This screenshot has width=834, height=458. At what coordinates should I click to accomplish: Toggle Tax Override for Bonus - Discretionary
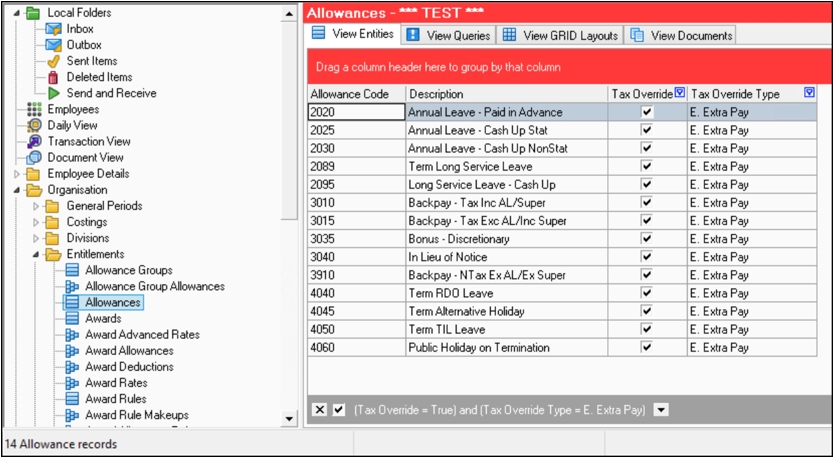(647, 239)
